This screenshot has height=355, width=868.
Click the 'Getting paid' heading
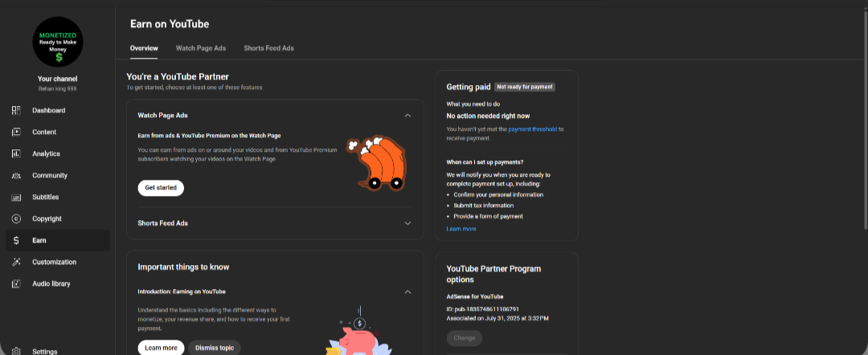(469, 87)
